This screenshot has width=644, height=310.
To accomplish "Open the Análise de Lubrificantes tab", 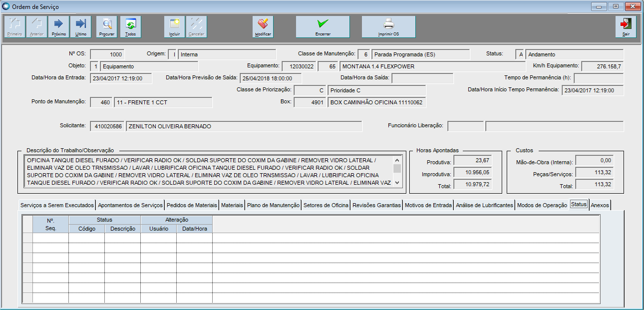I will coord(485,205).
